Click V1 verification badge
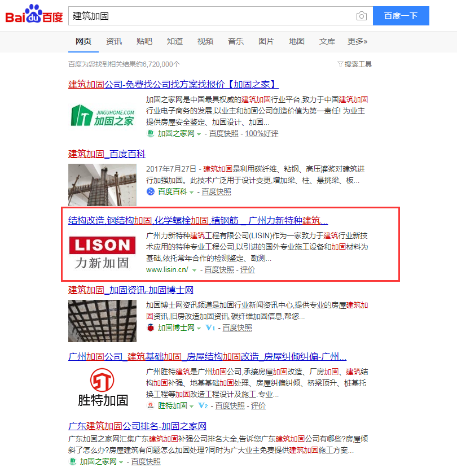Viewport: 457px width, 476px height. (210, 328)
